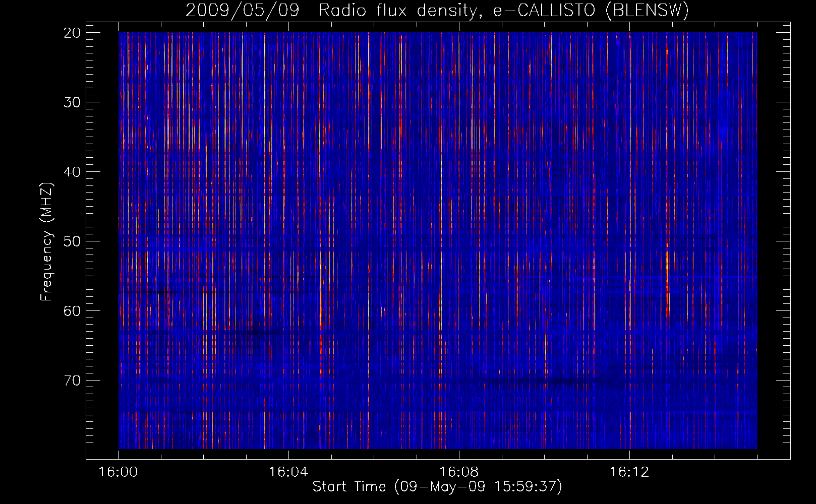Click the 50 MHz frequency tick label
Screen dimensions: 816x504
pos(72,241)
